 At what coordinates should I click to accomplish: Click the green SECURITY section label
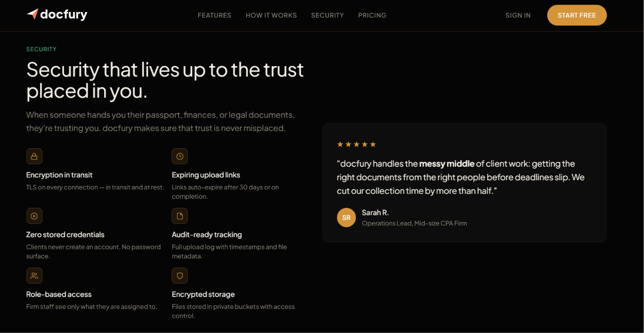point(42,49)
